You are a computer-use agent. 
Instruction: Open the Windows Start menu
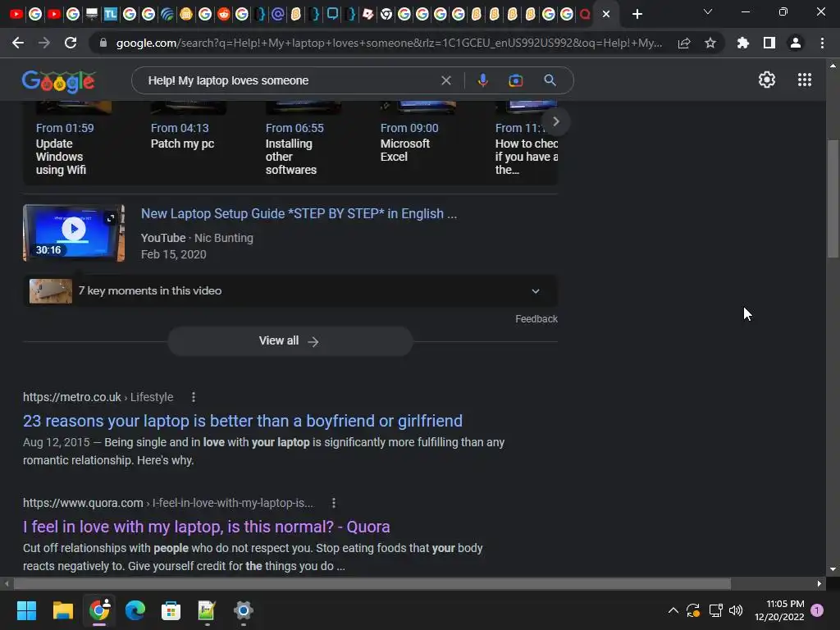(x=26, y=610)
